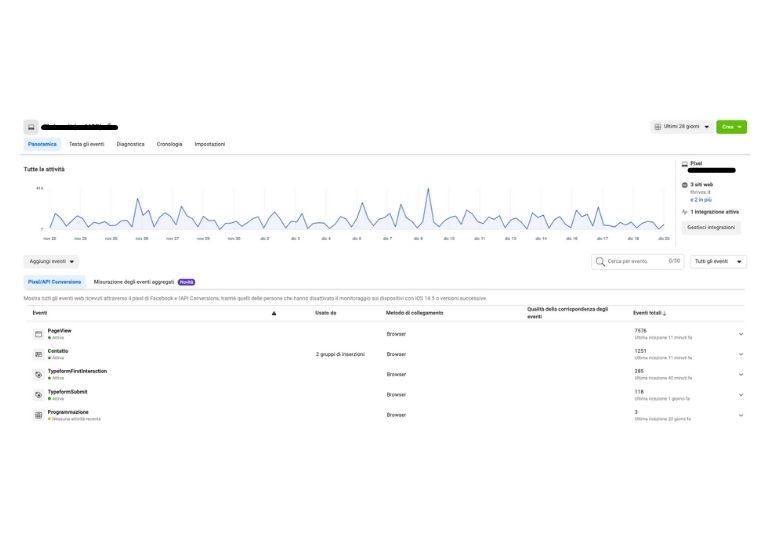The height and width of the screenshot is (550, 770).
Task: Click the integration activity pulse icon
Action: 685,212
